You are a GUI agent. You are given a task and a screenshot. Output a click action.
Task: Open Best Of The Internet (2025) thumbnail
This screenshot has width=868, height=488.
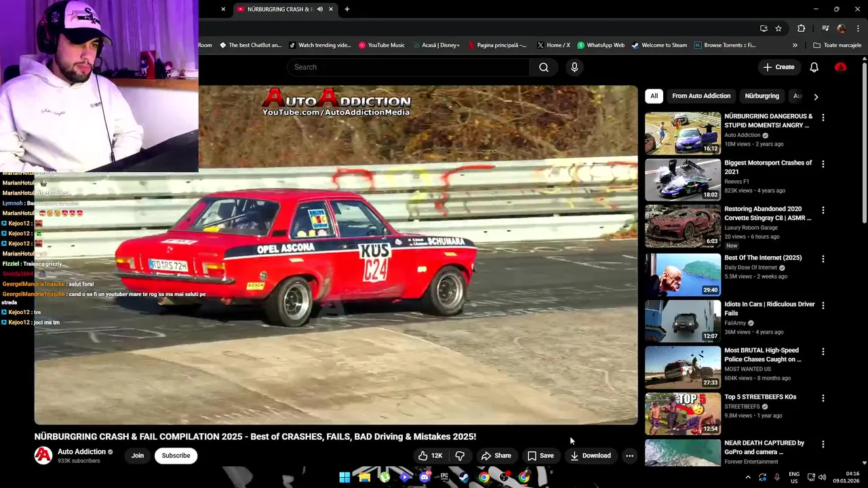coord(683,274)
